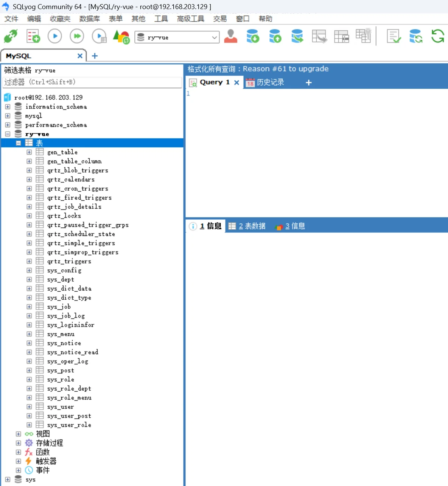Click the query editor line 1 area
448x486 pixels.
pos(317,94)
